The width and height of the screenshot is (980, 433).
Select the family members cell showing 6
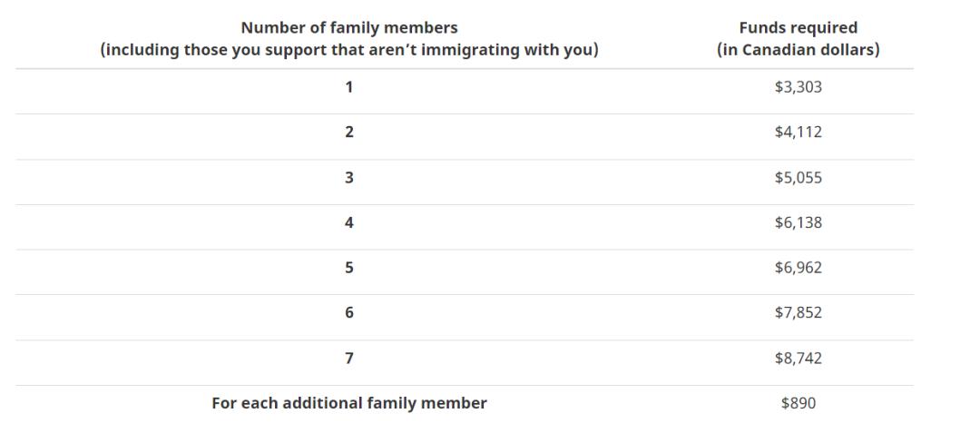[x=348, y=312]
